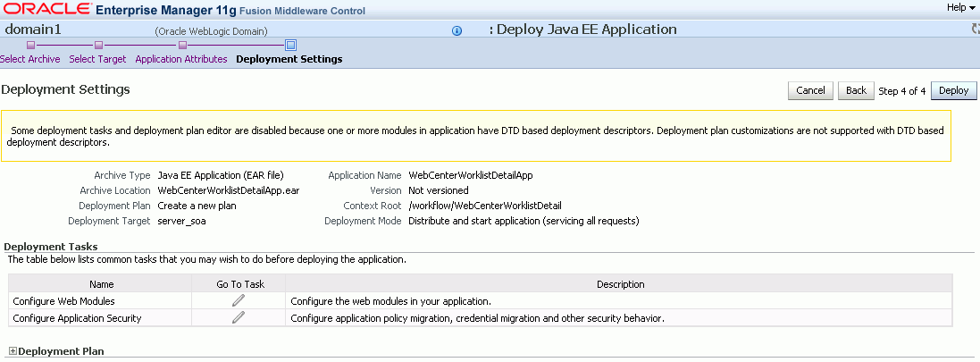
Task: Click the pencil icon for Configure Application Security
Action: pos(239,317)
